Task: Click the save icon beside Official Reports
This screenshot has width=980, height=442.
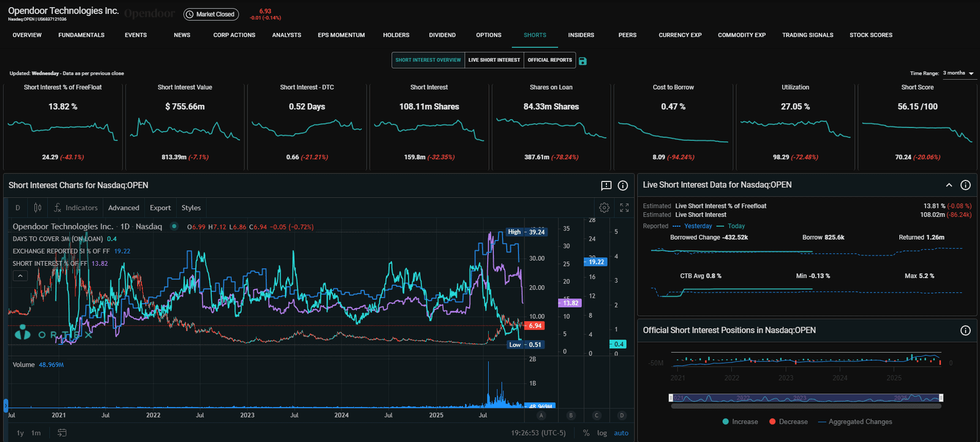Action: point(582,61)
